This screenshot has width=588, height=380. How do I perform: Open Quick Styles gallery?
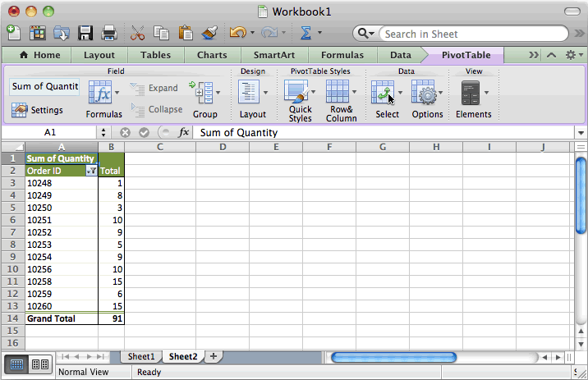[296, 91]
